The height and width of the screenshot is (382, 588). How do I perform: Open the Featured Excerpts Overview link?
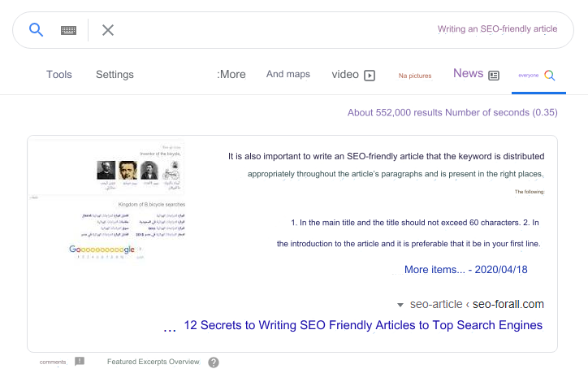[x=153, y=362]
